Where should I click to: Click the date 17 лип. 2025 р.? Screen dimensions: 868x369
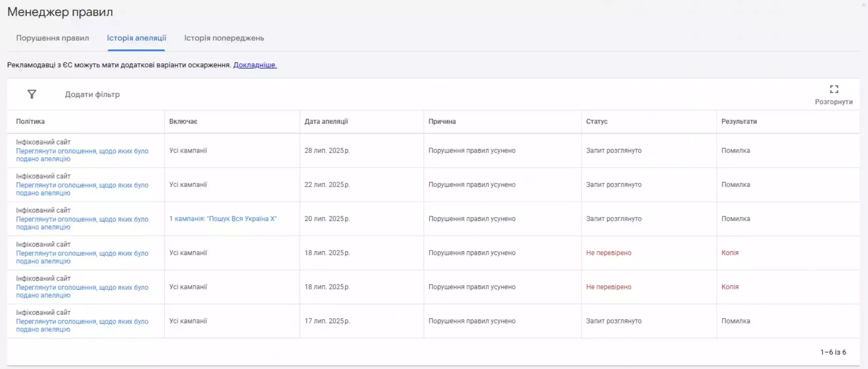tap(327, 321)
